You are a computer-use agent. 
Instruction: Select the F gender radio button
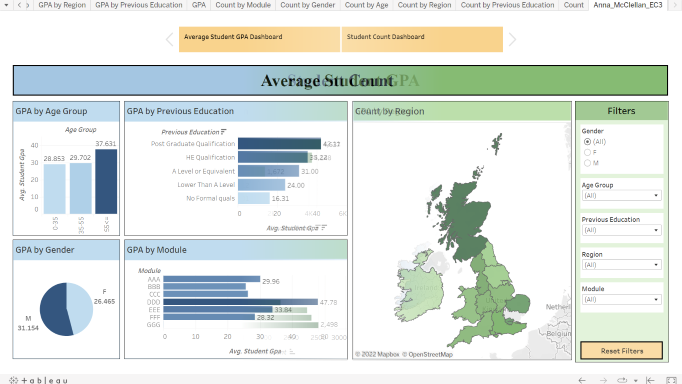tap(587, 152)
